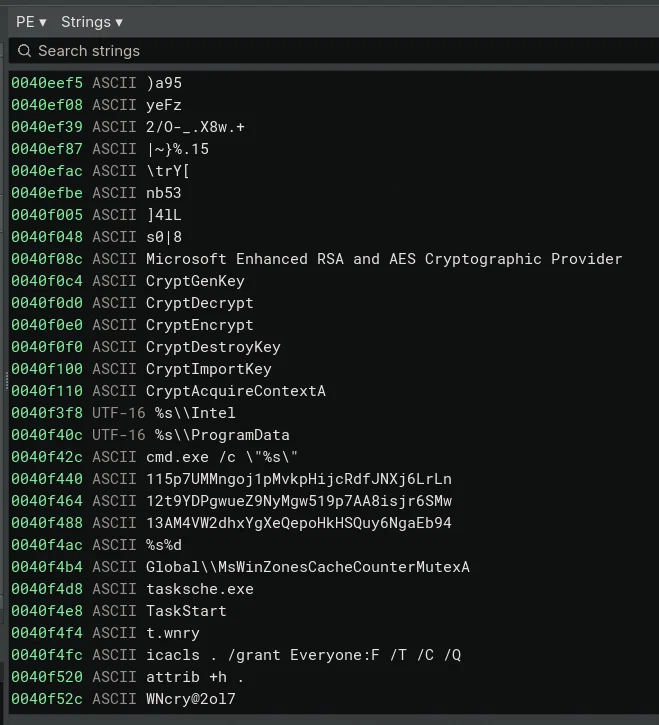659x725 pixels.
Task: Select the string "2/O-_.X8w.+"
Action: pyautogui.click(x=195, y=127)
